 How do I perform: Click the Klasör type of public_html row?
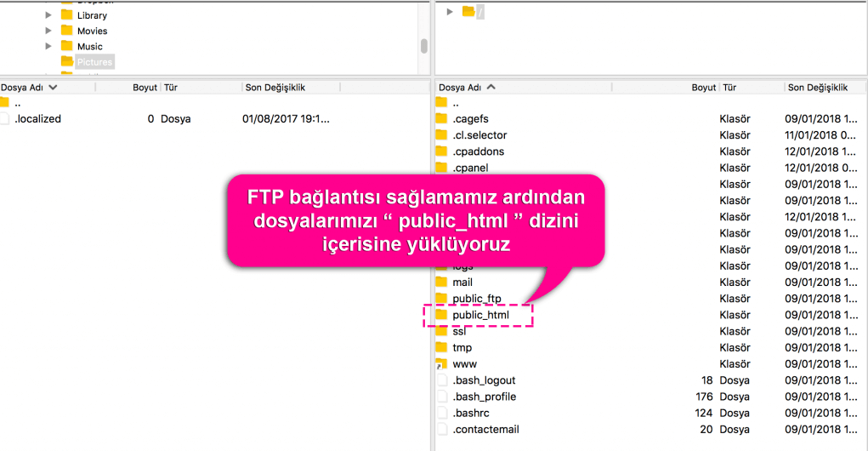click(x=735, y=315)
